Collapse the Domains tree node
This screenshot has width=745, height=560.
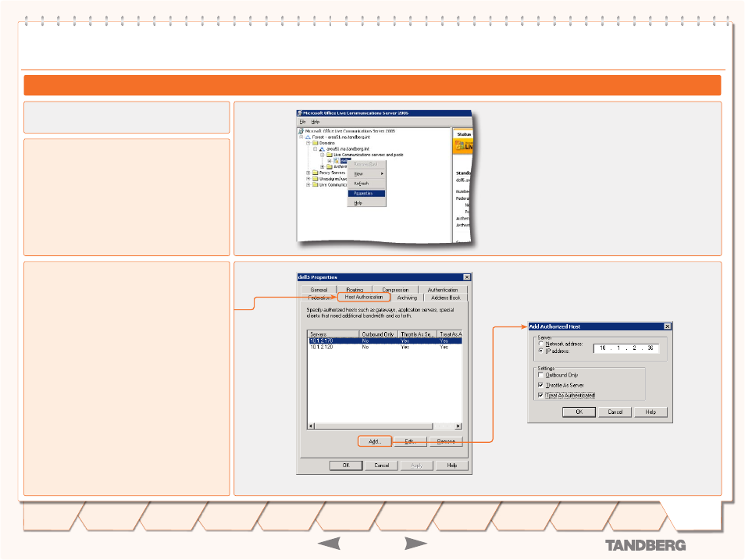pyautogui.click(x=308, y=143)
